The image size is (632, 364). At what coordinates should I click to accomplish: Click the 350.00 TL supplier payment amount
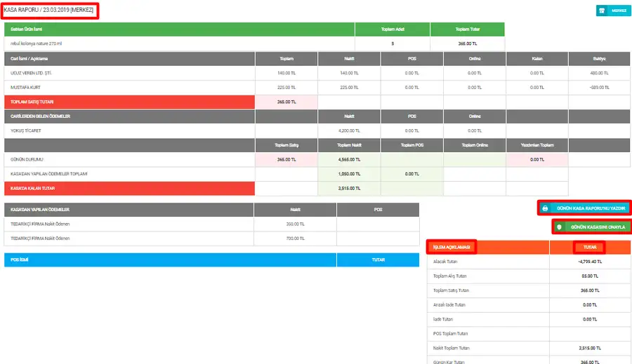click(295, 224)
